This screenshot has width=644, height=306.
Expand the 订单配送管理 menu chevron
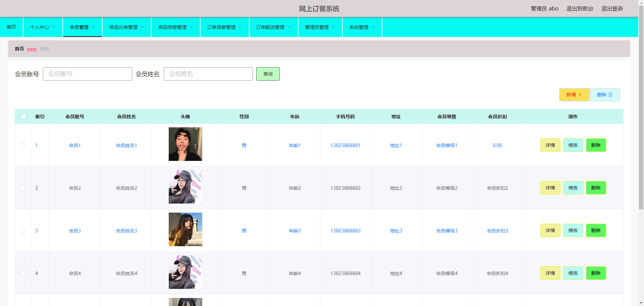289,27
